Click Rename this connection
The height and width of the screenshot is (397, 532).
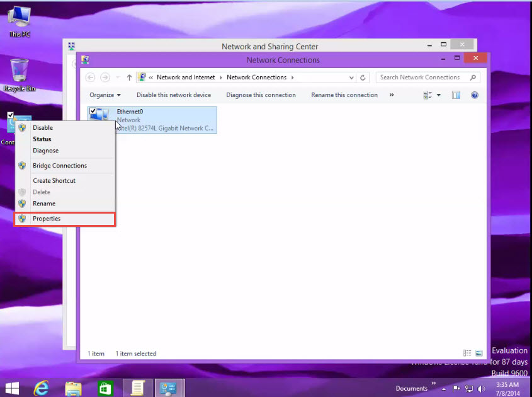344,95
